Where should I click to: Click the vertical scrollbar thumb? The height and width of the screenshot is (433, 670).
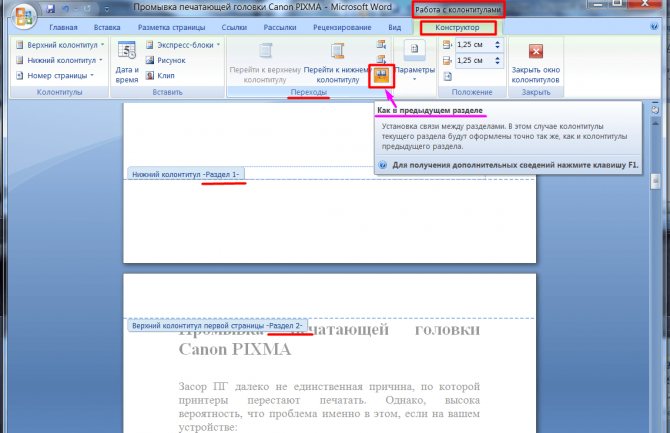click(x=655, y=181)
